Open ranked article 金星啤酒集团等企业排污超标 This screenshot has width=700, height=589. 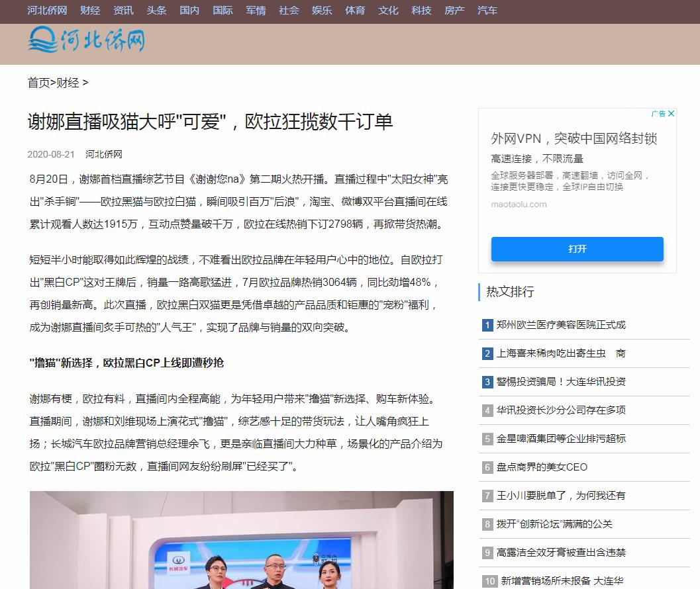561,439
